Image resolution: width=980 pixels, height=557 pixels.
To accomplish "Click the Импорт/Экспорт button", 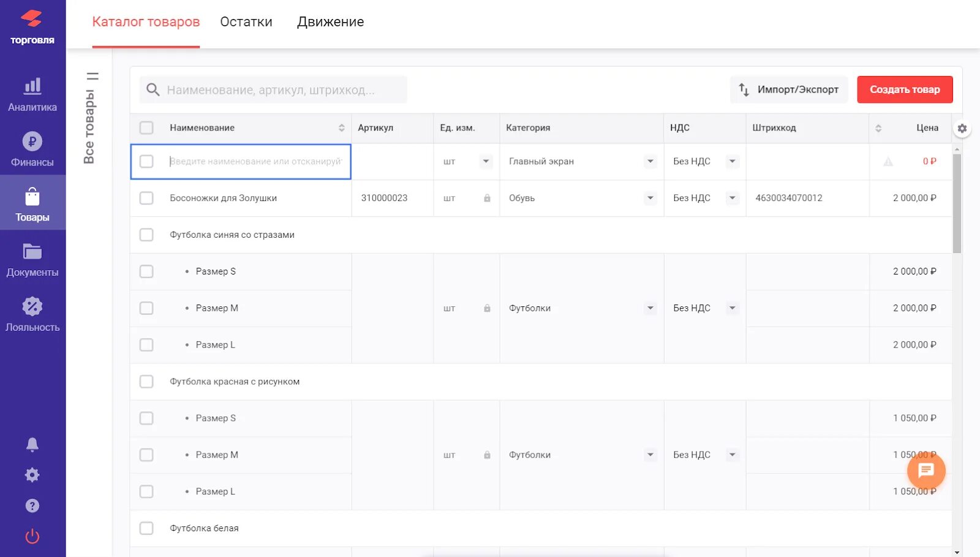I will click(789, 89).
